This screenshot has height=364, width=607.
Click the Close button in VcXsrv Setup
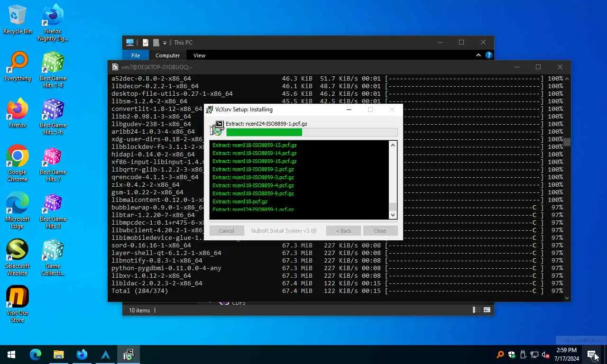pos(380,231)
